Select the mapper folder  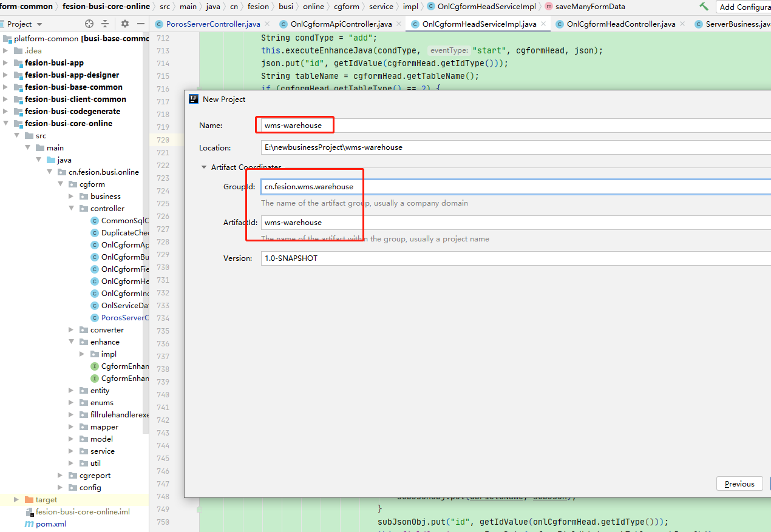pyautogui.click(x=104, y=426)
